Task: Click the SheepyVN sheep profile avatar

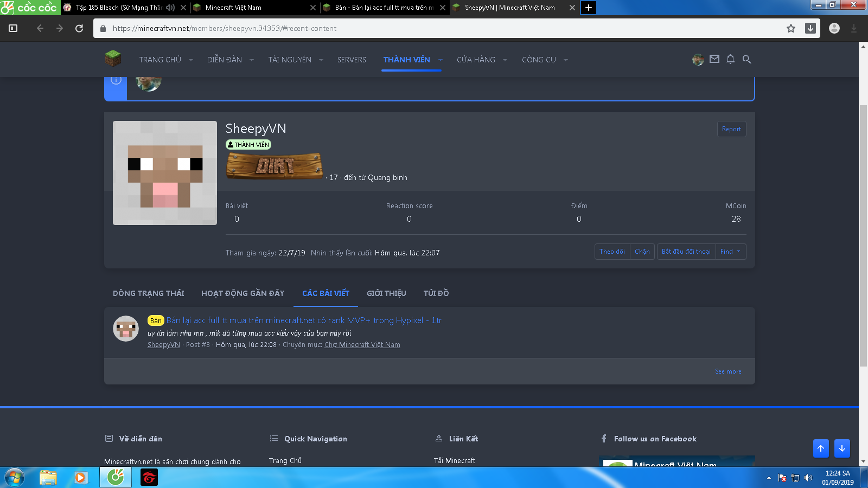Action: 165,173
